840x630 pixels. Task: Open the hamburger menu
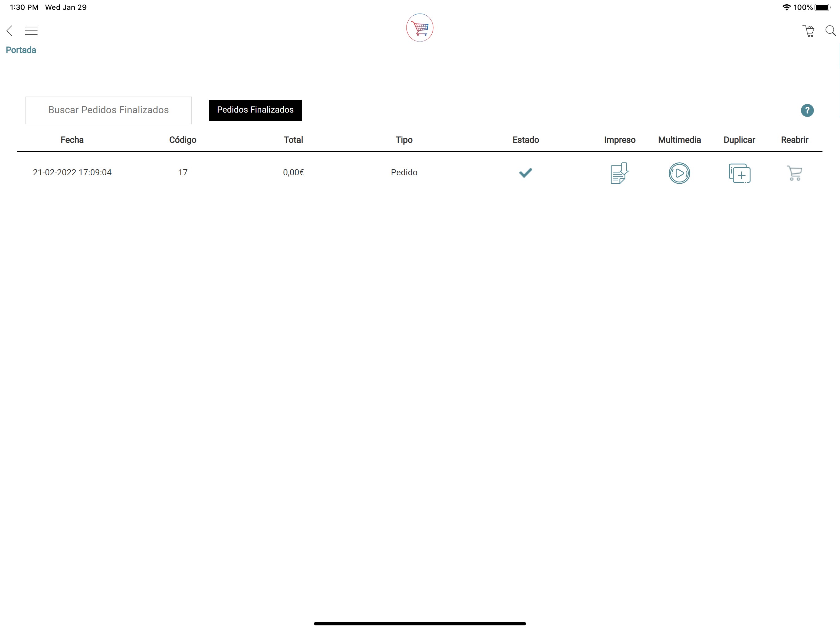pyautogui.click(x=31, y=31)
